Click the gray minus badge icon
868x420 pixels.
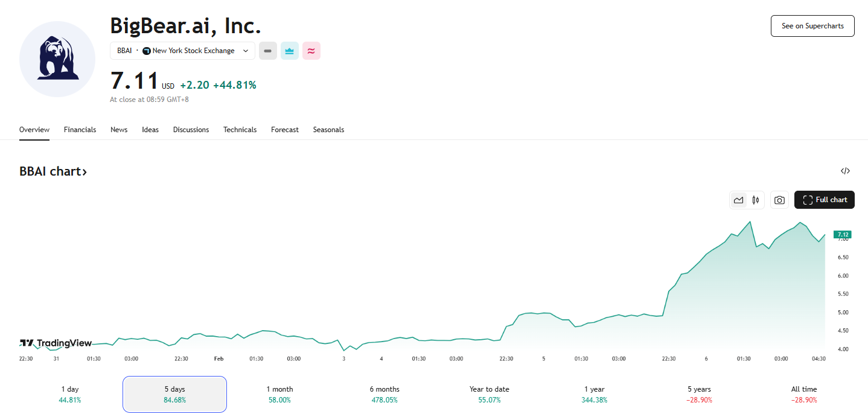tap(268, 51)
